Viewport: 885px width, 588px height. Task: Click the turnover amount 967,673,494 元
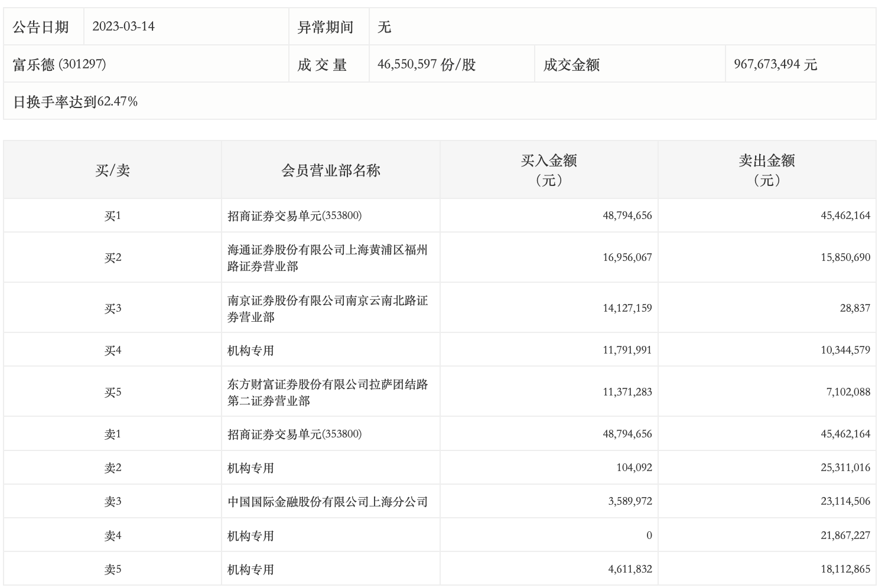pyautogui.click(x=775, y=64)
